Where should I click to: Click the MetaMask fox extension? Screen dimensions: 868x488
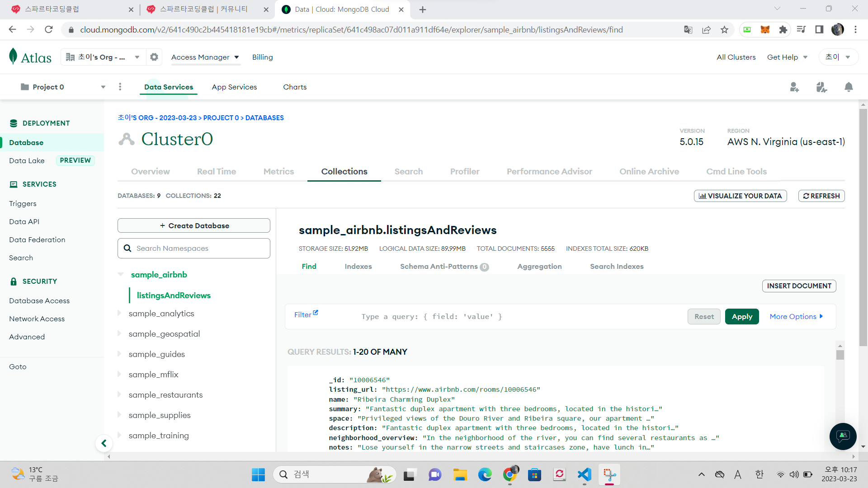pyautogui.click(x=765, y=30)
